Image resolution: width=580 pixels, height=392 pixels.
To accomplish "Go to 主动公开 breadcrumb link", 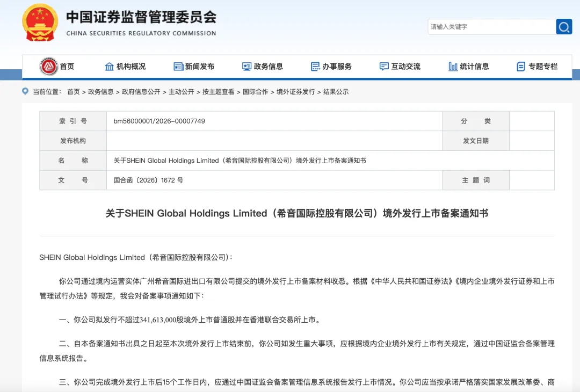I will pos(182,92).
